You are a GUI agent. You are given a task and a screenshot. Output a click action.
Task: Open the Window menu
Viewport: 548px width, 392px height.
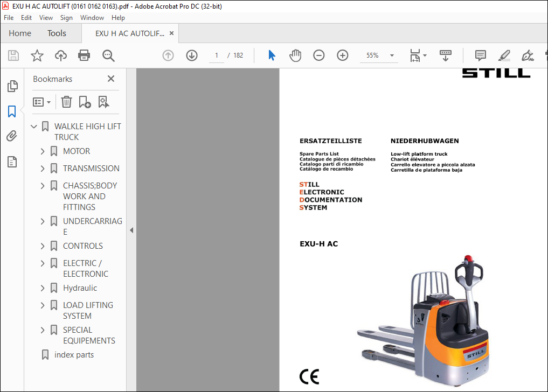coord(92,17)
